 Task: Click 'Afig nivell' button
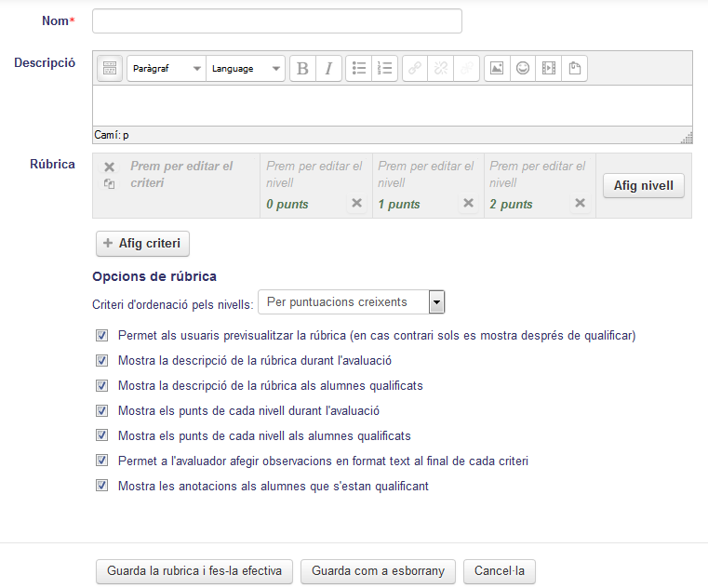[644, 186]
